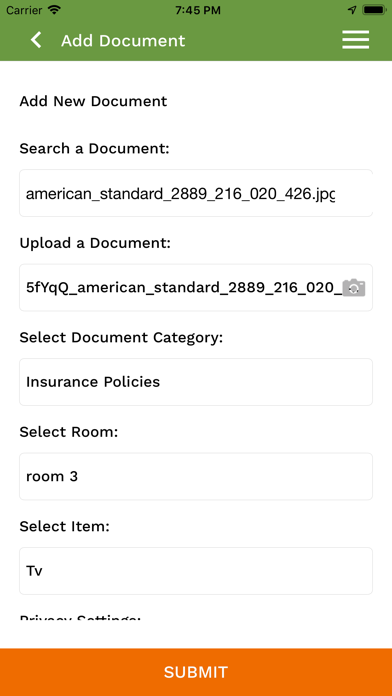Open the hamburger menu
Screen dimensions: 392x696
pos(356,40)
